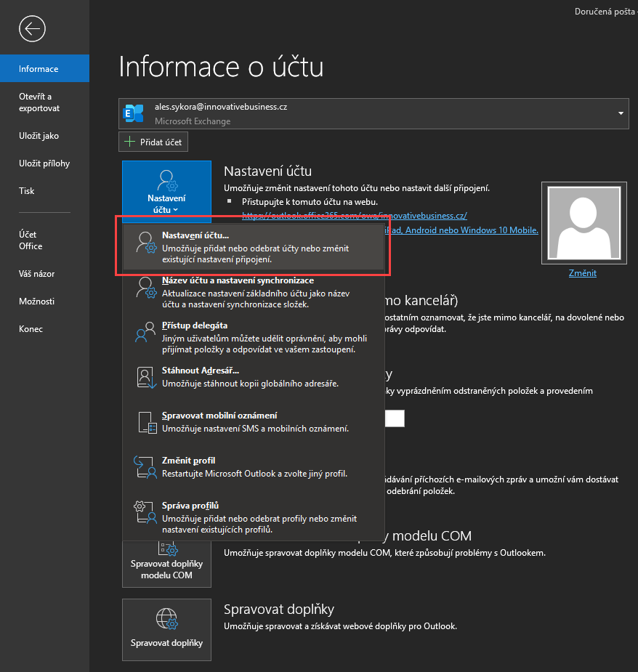Click the Změnit link under profile photo
Image resolution: width=638 pixels, height=672 pixels.
582,273
